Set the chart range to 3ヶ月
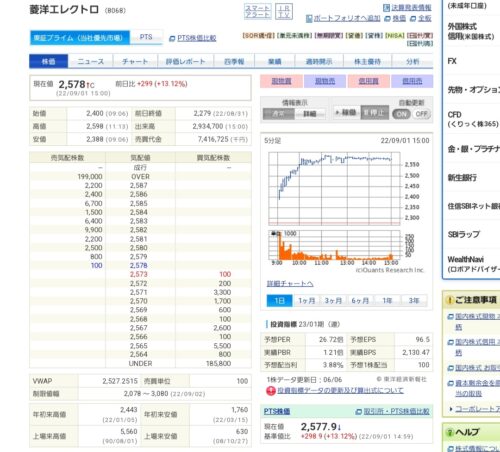The width and height of the screenshot is (500, 452). 333,301
